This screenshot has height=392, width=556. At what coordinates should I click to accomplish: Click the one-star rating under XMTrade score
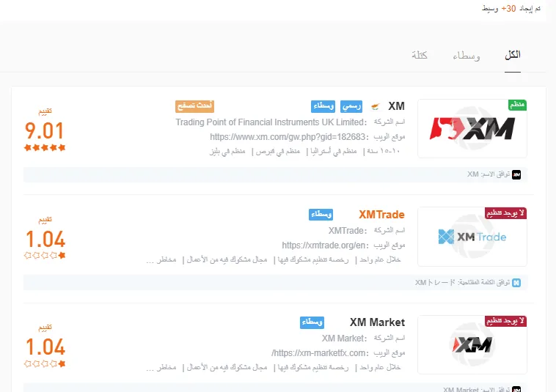tap(45, 255)
